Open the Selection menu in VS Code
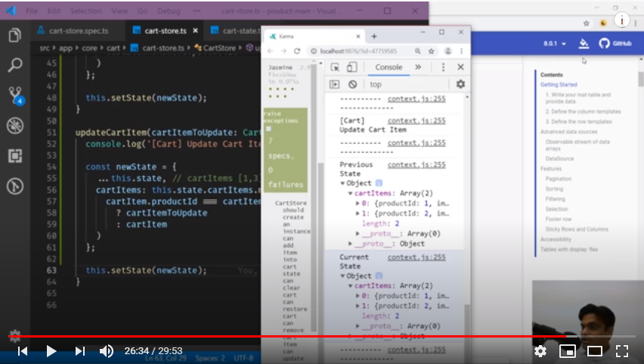 85,11
